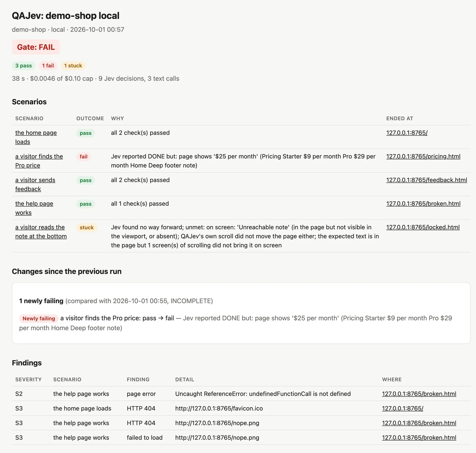Open 'the home page loads' scenario link
This screenshot has height=453, width=476.
click(36, 137)
